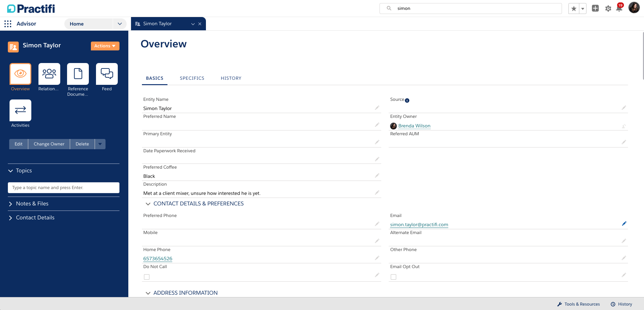
Task: Edit the Source field pencil icon
Action: pos(624,108)
